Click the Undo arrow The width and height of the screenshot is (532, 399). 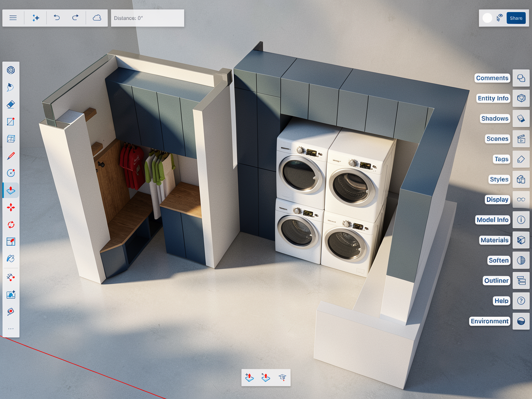click(57, 18)
